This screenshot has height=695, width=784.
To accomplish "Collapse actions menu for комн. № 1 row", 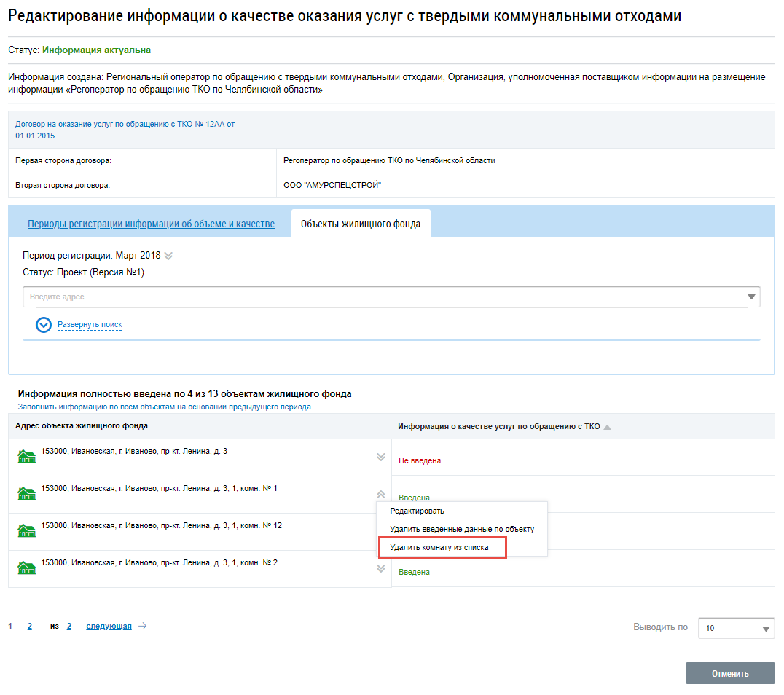I will (x=380, y=494).
